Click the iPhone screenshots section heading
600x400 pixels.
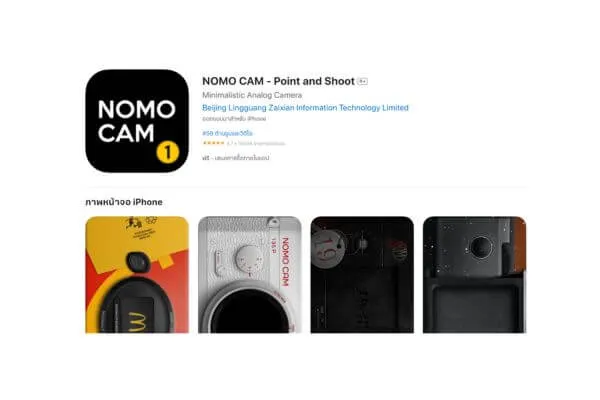[124, 202]
